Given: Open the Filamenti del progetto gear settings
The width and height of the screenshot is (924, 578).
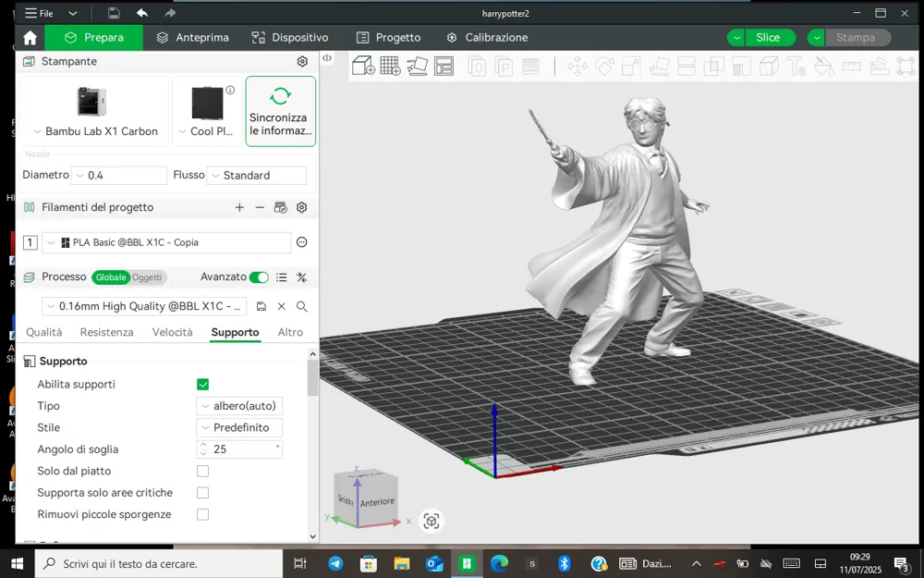Looking at the screenshot, I should 302,207.
